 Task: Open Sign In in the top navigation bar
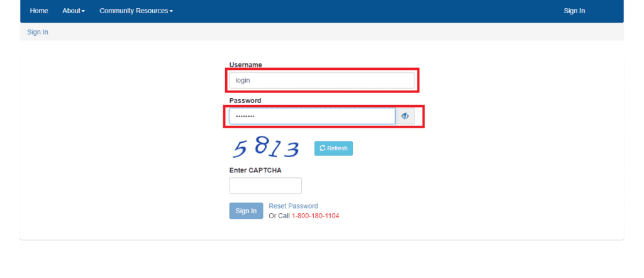click(574, 11)
